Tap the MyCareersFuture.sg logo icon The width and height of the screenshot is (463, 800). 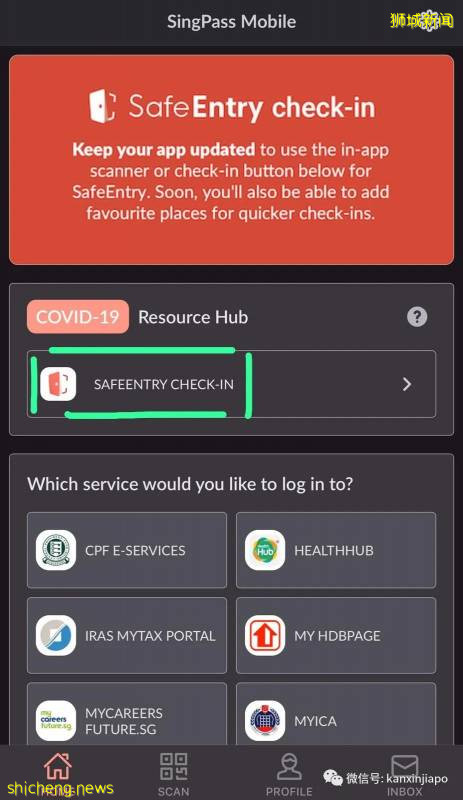pos(56,721)
